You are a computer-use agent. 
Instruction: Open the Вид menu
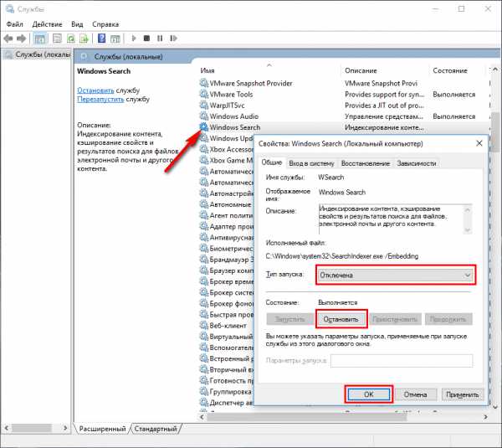pos(77,24)
